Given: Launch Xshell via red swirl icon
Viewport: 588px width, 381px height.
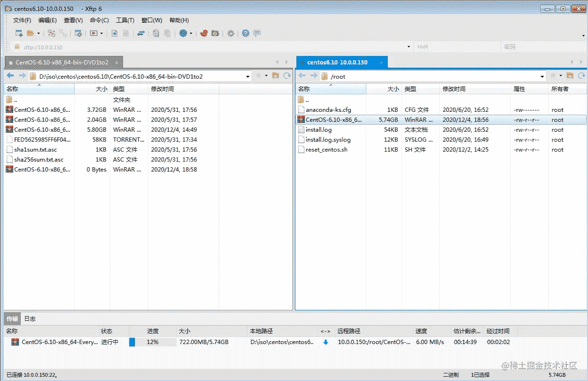Looking at the screenshot, I should coord(204,33).
